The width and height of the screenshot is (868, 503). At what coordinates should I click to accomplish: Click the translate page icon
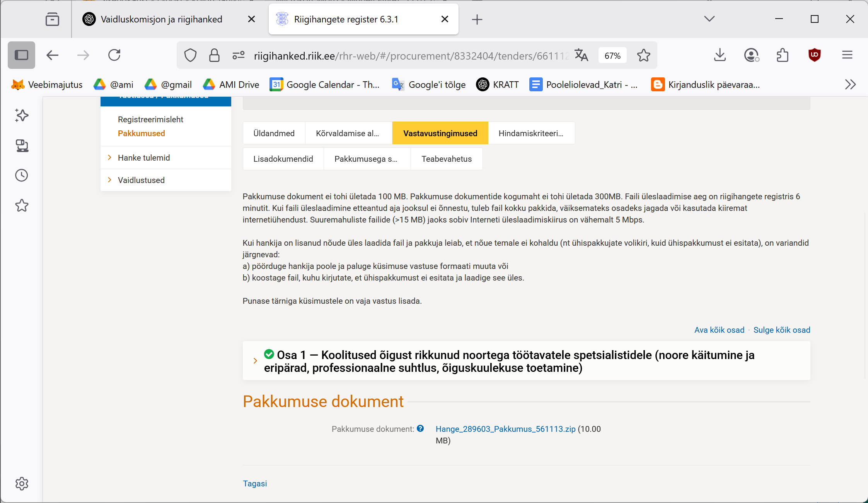pyautogui.click(x=581, y=55)
